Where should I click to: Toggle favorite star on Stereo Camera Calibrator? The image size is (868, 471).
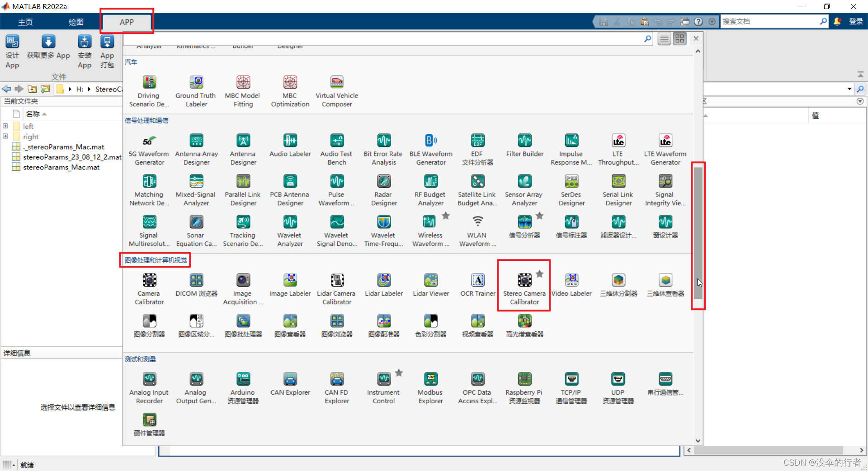click(539, 273)
